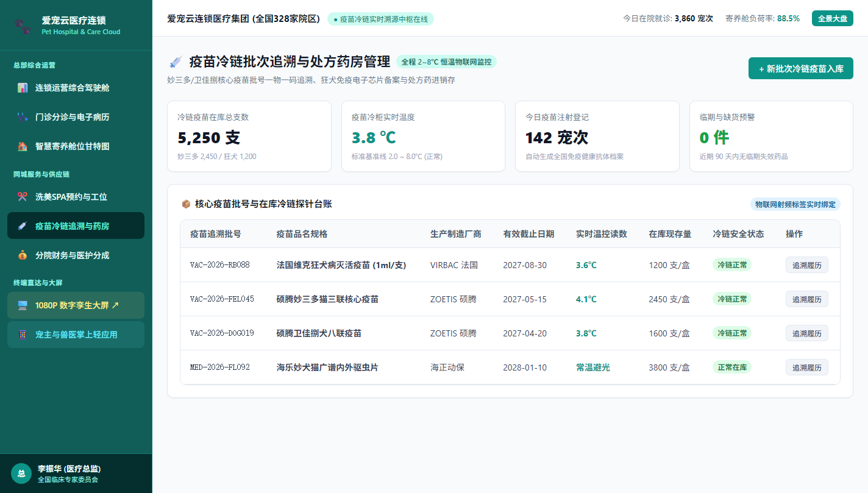Click the 0 件 shortage alert value
Viewport: 868px width, 493px height.
point(714,138)
